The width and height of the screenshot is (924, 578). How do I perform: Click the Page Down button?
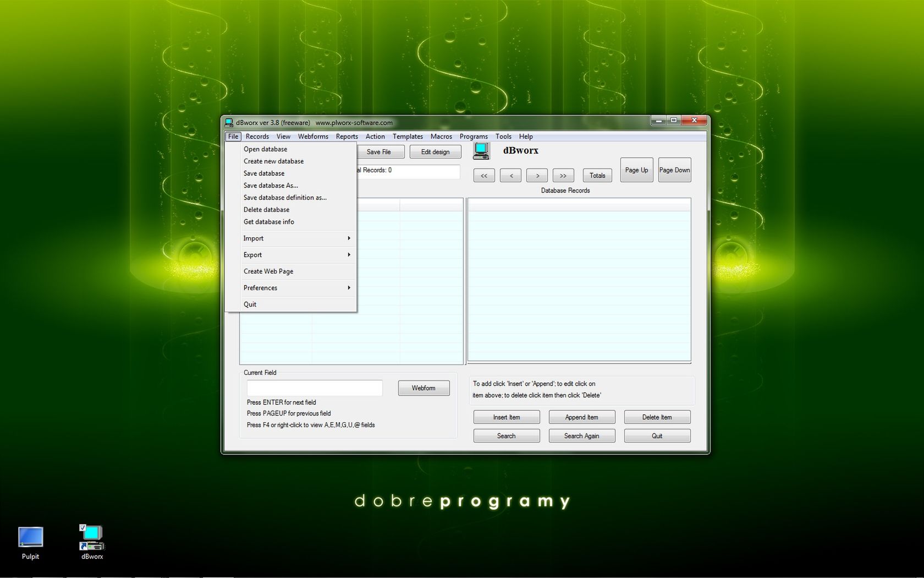coord(674,170)
